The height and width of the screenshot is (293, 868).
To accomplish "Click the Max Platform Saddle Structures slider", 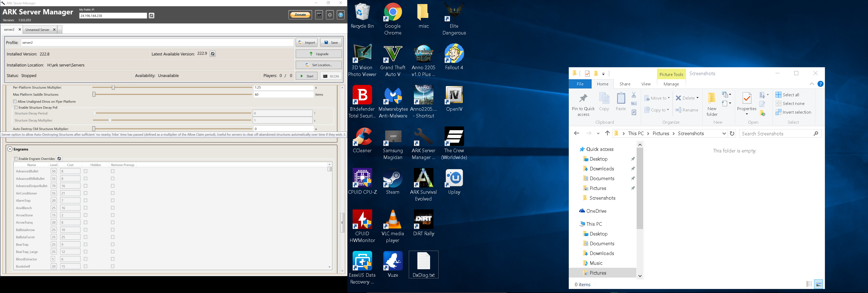I will click(x=173, y=95).
